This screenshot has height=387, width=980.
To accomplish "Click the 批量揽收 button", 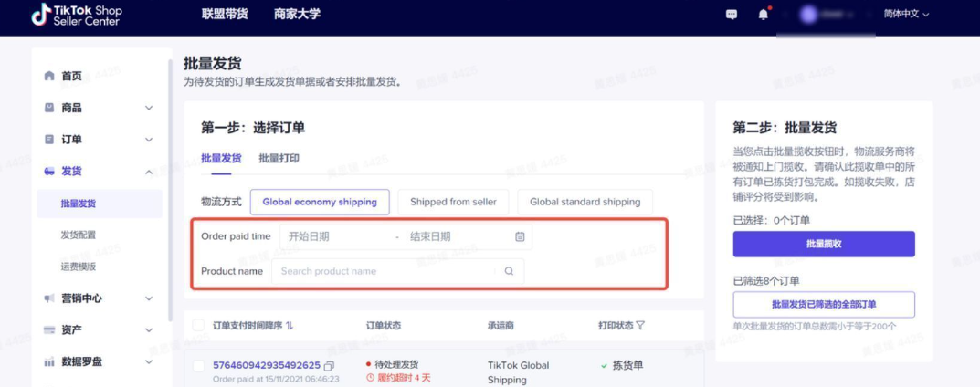I will click(823, 245).
